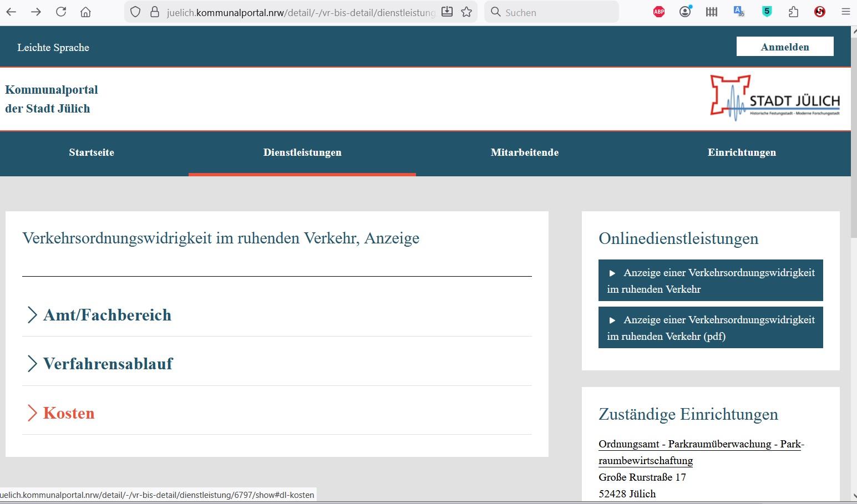Go to the browser home page
Image resolution: width=857 pixels, height=504 pixels.
coord(85,12)
